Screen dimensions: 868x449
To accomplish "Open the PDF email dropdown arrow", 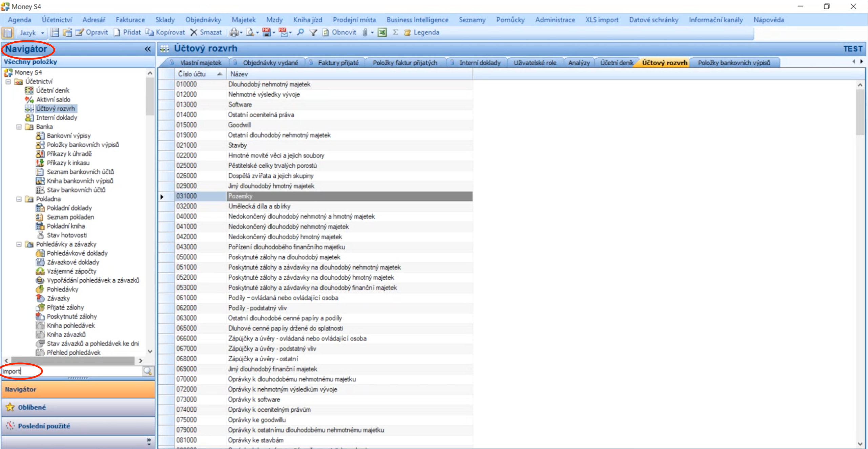I will [290, 33].
